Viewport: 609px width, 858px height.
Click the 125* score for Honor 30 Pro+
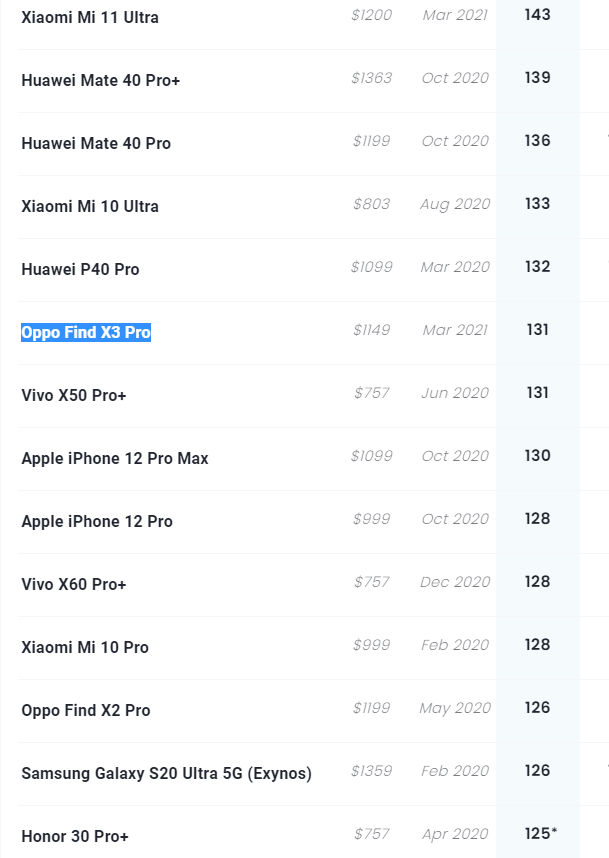tap(541, 833)
